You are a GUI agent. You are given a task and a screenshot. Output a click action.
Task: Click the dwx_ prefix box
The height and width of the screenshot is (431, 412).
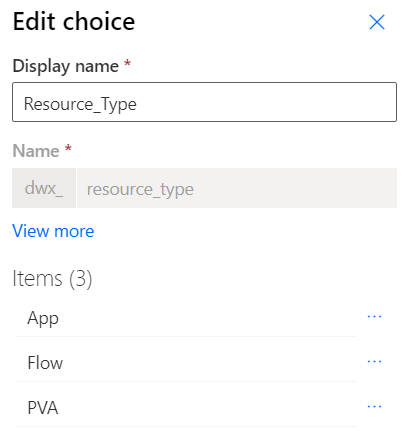point(44,188)
